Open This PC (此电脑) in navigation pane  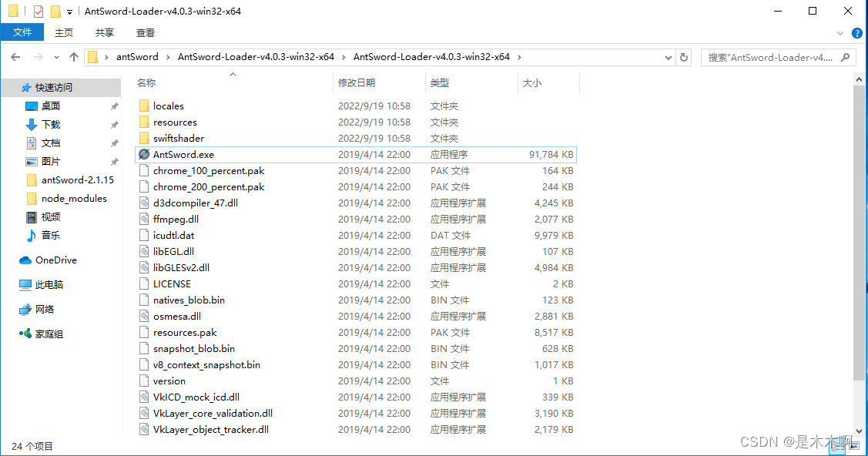tap(49, 284)
